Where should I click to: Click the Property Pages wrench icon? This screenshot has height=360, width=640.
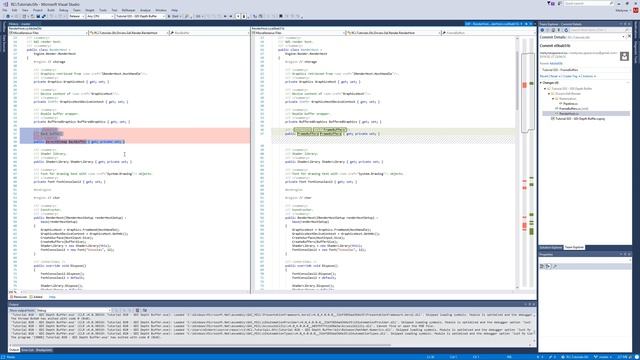(x=555, y=266)
